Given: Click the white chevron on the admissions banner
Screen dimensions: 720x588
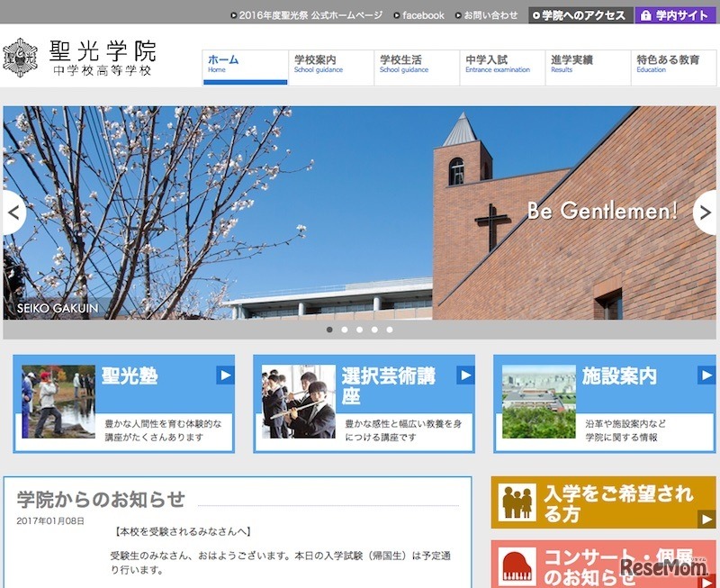Looking at the screenshot, I should (706, 521).
